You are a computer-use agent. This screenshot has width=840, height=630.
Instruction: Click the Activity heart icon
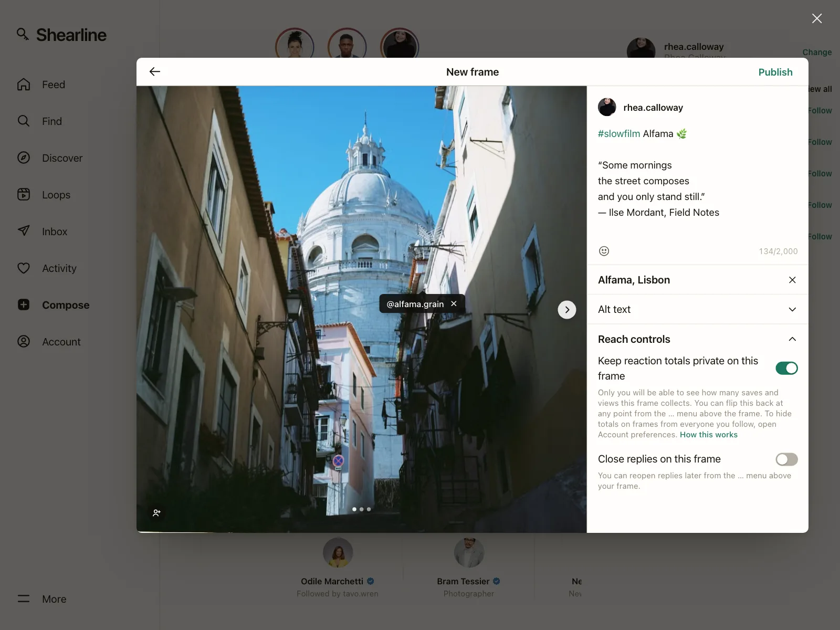point(24,268)
